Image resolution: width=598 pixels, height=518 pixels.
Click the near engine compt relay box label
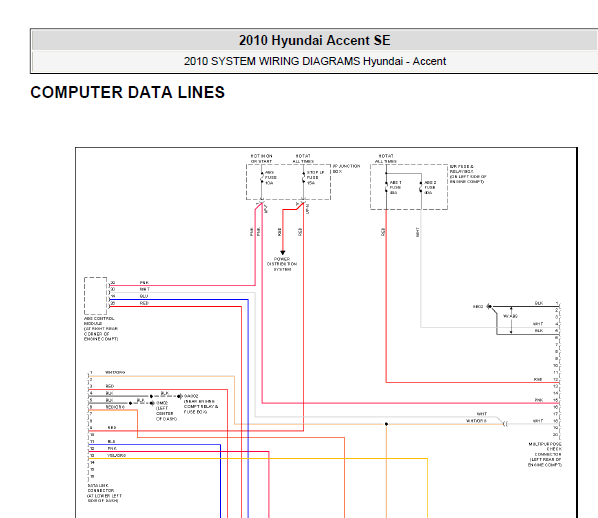click(201, 404)
